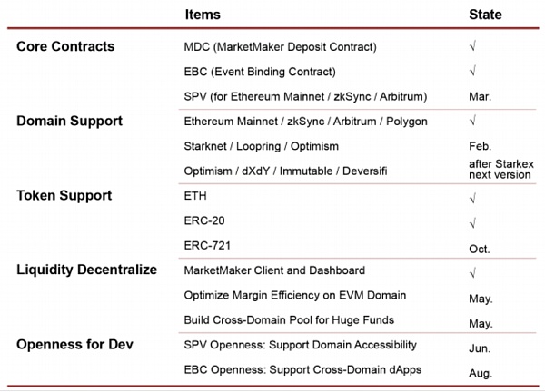Click the 'after Starkex next version' state
Viewport: 545px width, 392px height.
pyautogui.click(x=501, y=169)
